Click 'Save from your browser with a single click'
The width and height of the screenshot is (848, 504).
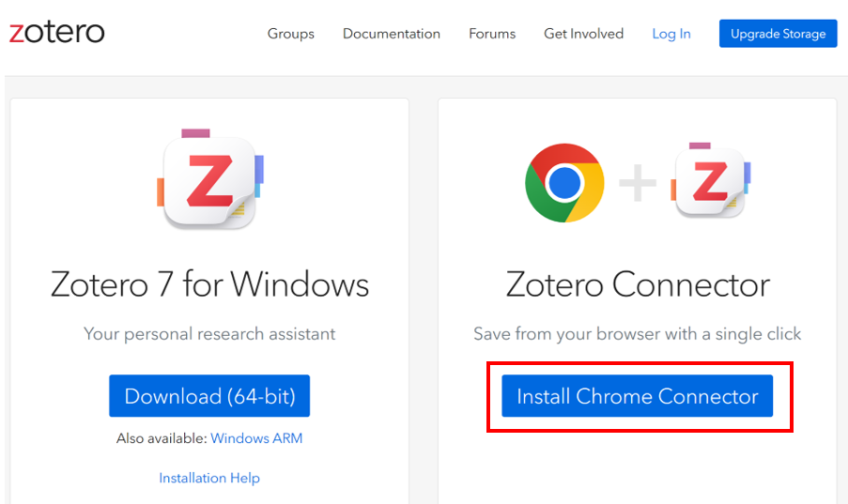(x=637, y=334)
